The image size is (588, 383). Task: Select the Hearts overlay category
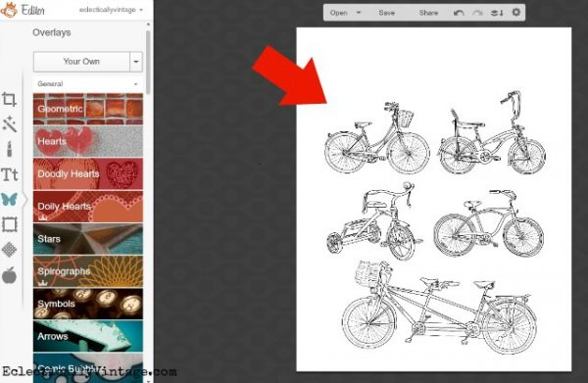click(88, 141)
